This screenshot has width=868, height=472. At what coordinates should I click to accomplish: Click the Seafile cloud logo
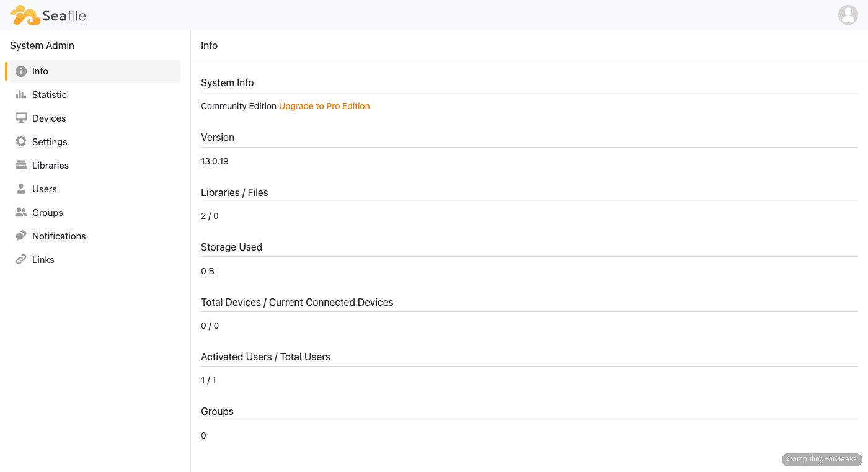(x=25, y=14)
